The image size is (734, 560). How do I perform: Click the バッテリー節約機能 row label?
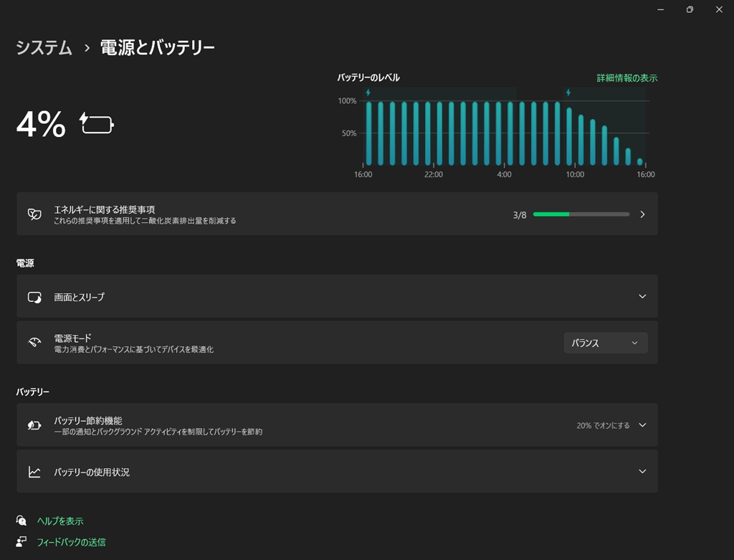tap(87, 420)
